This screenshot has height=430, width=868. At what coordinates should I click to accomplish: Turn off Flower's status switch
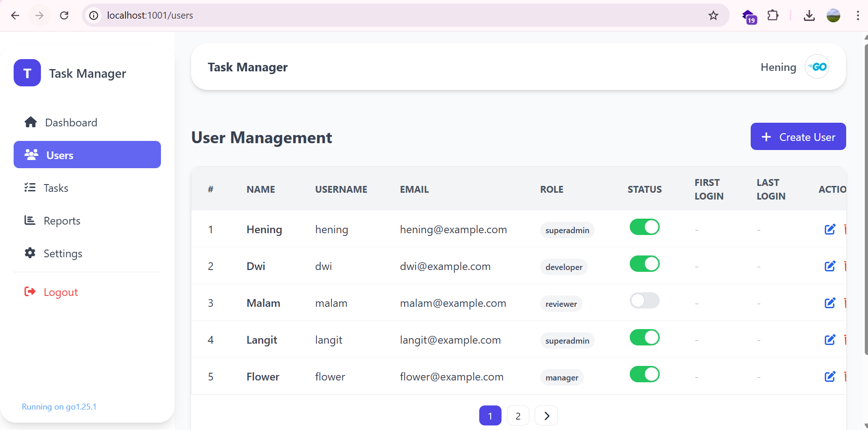pyautogui.click(x=644, y=374)
